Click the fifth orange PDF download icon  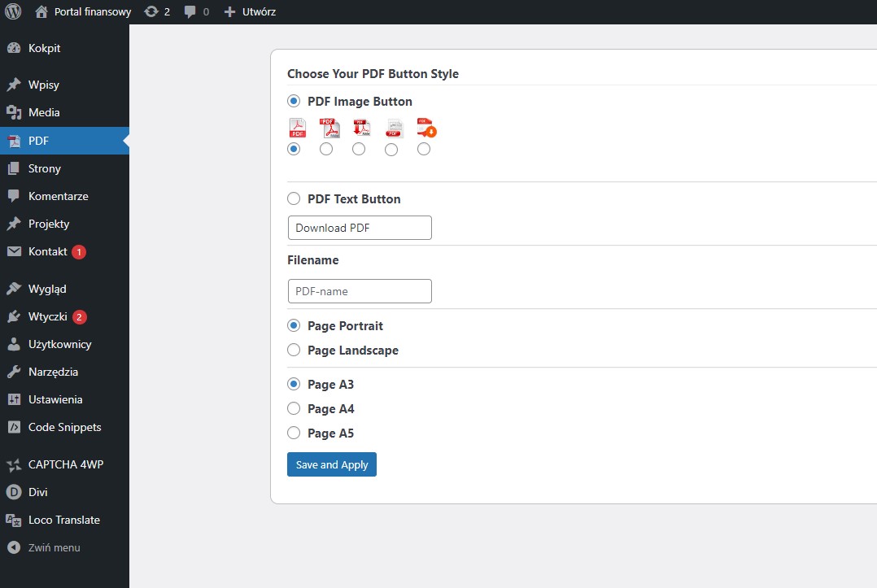click(427, 128)
